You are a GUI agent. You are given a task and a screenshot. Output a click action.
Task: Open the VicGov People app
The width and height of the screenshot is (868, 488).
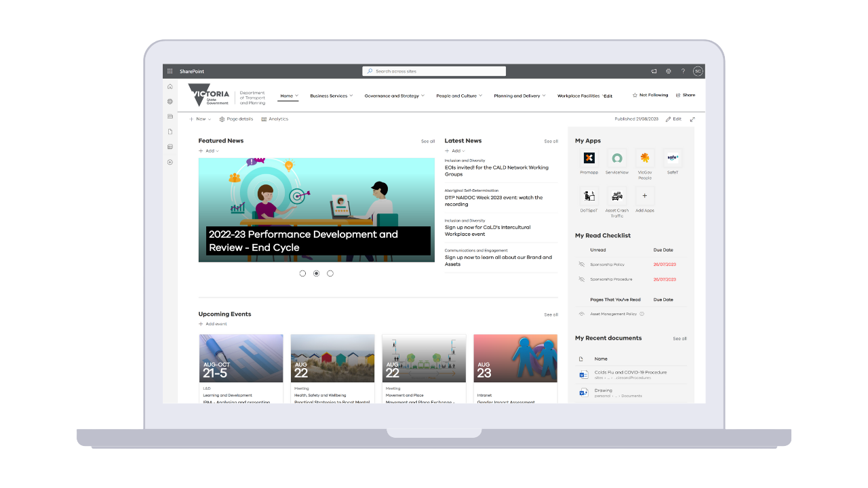coord(644,157)
